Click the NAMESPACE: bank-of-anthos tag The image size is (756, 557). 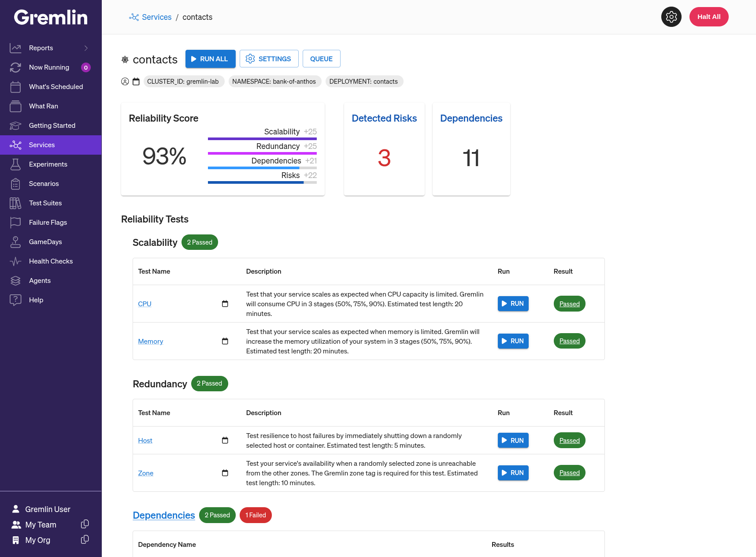point(274,82)
